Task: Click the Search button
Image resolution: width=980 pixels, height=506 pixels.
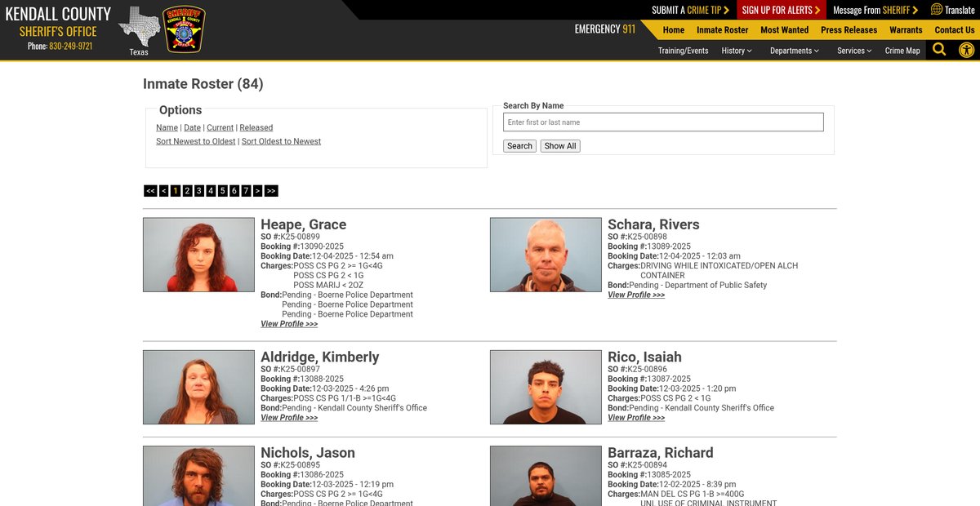Action: pyautogui.click(x=519, y=146)
